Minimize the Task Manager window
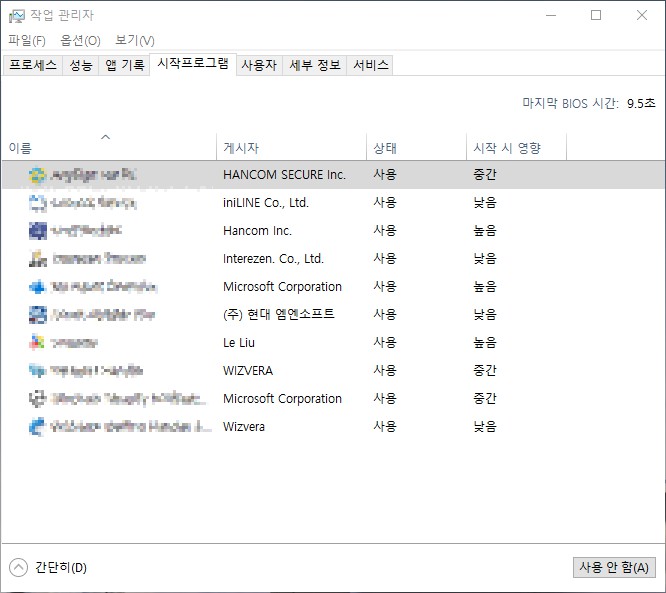Viewport: 666px width, 593px height. (551, 16)
